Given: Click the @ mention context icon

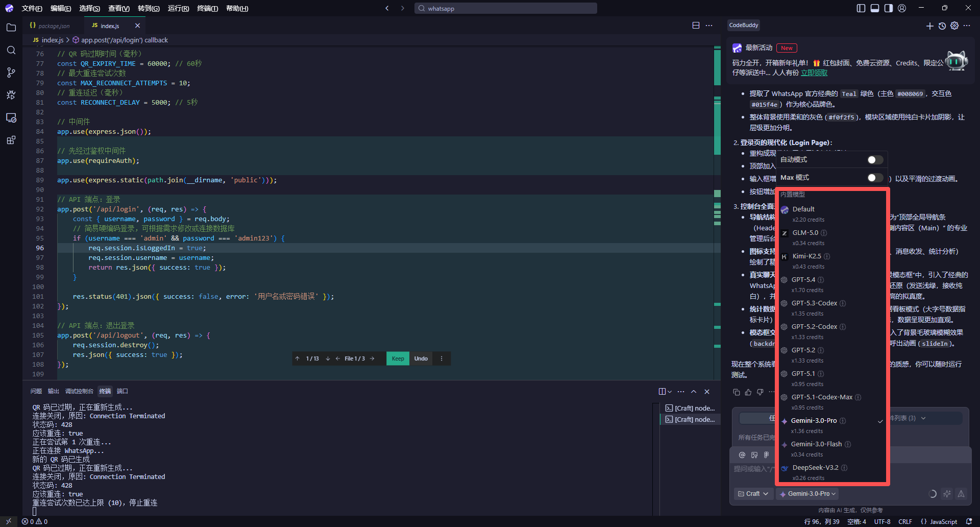Looking at the screenshot, I should pyautogui.click(x=742, y=455).
